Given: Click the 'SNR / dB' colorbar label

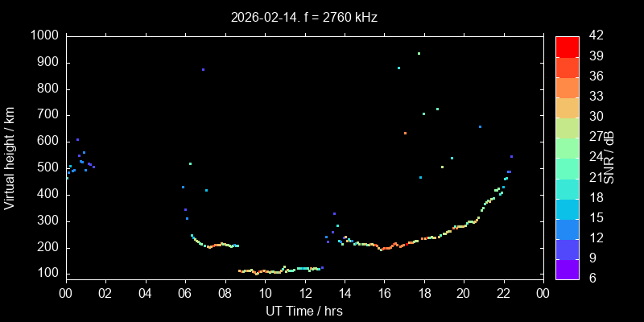Looking at the screenshot, I should 609,156.
